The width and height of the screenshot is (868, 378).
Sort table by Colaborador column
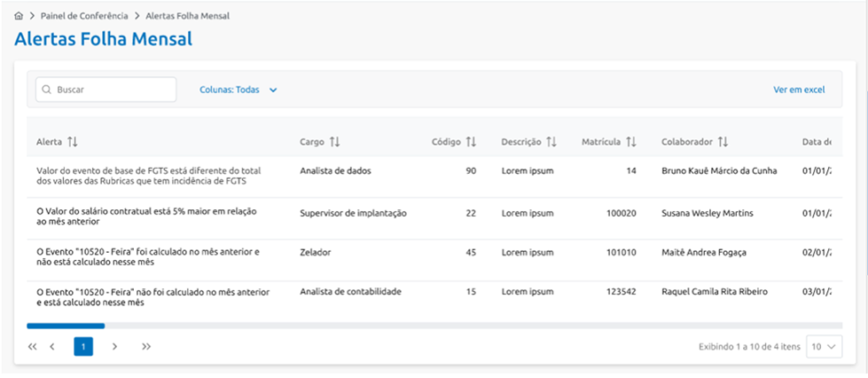tap(723, 142)
